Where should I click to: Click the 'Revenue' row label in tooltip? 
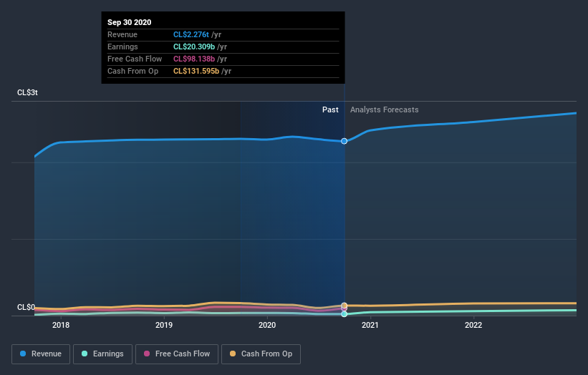(122, 34)
